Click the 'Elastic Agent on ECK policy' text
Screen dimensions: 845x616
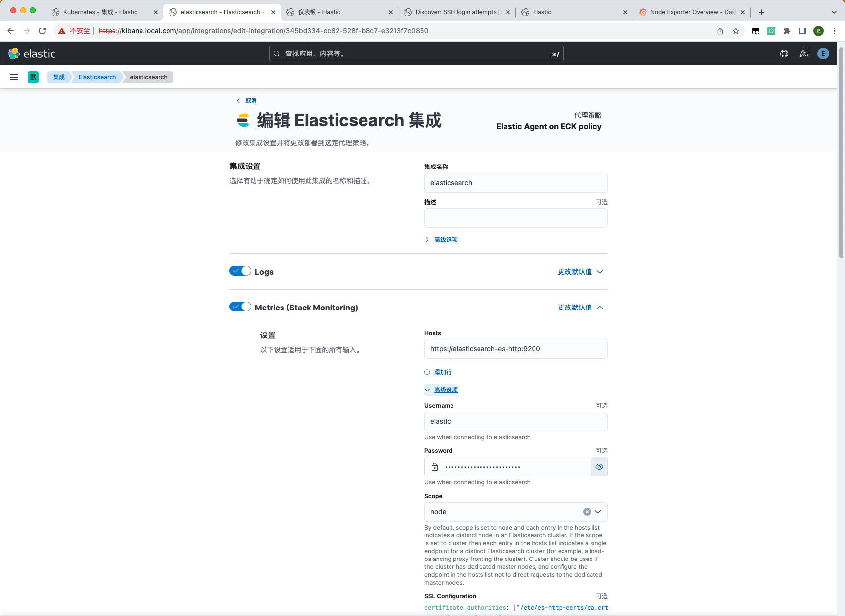pyautogui.click(x=549, y=127)
